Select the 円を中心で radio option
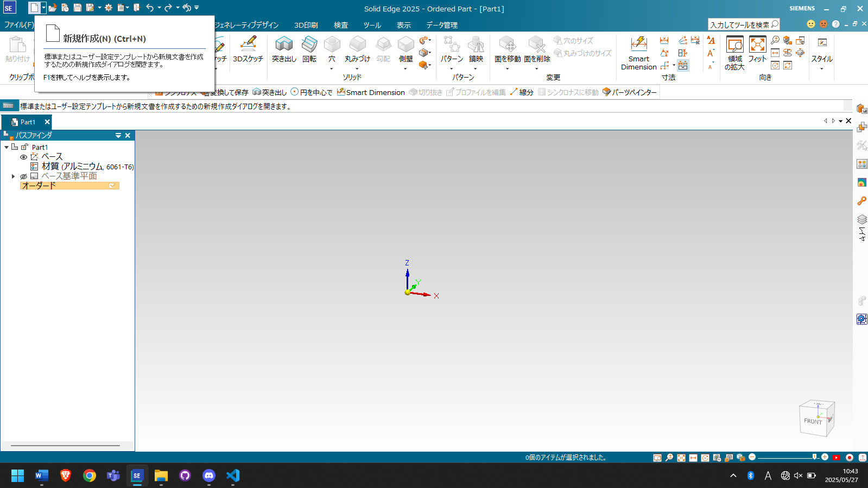The width and height of the screenshot is (868, 488). tap(295, 92)
